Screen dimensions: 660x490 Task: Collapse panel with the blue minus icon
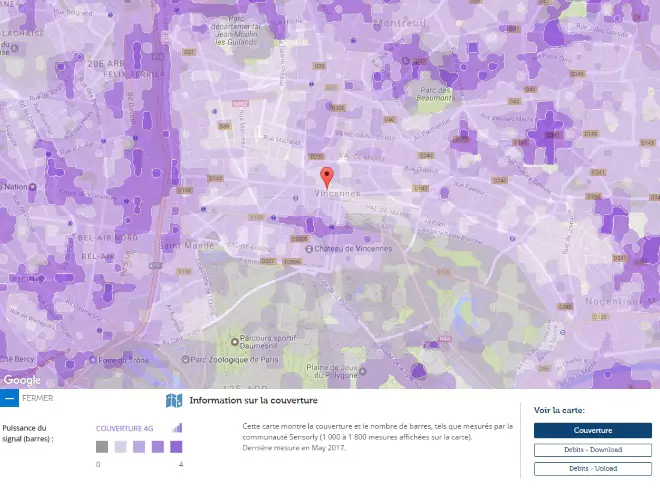coord(9,398)
